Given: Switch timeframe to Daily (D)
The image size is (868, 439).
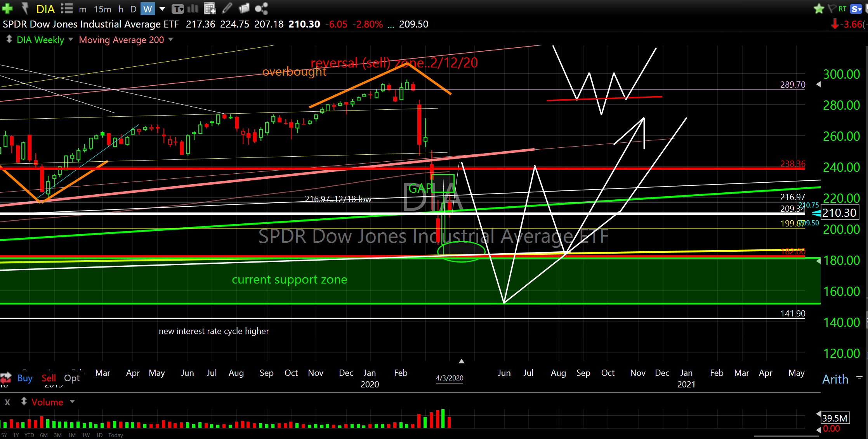Looking at the screenshot, I should pyautogui.click(x=133, y=9).
